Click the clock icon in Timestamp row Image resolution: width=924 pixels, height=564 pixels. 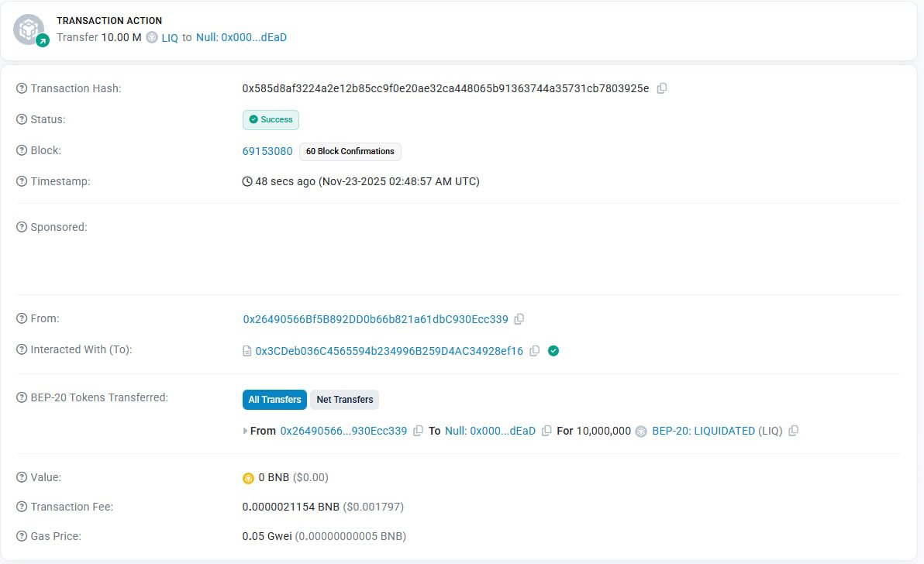[247, 181]
